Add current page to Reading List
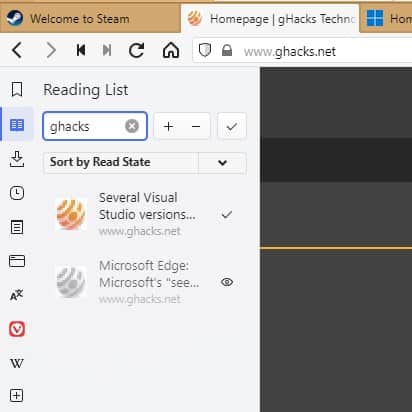The image size is (412, 412). click(168, 126)
